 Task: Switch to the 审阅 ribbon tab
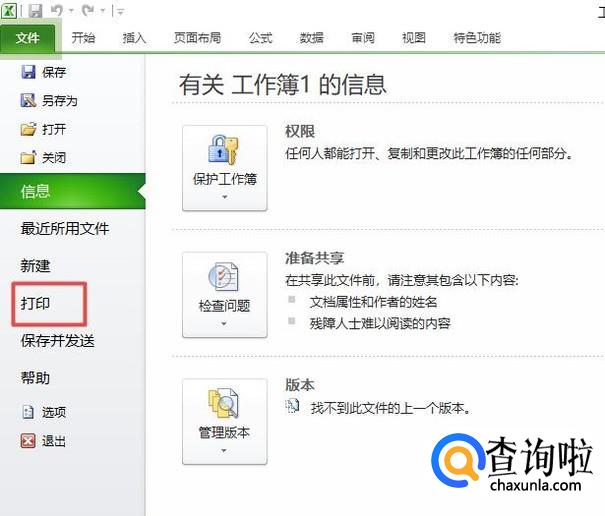click(363, 37)
